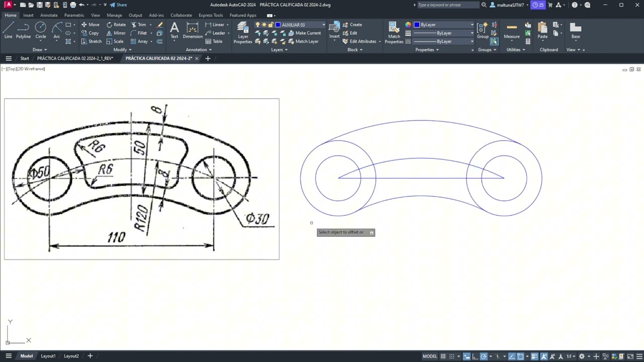644x362 pixels.
Task: Activate the Stretch command
Action: 91,41
